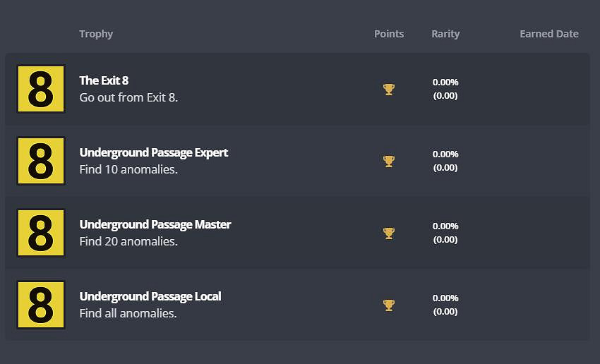Open Underground Passage Expert trophy title
The image size is (600, 364).
pyautogui.click(x=153, y=152)
